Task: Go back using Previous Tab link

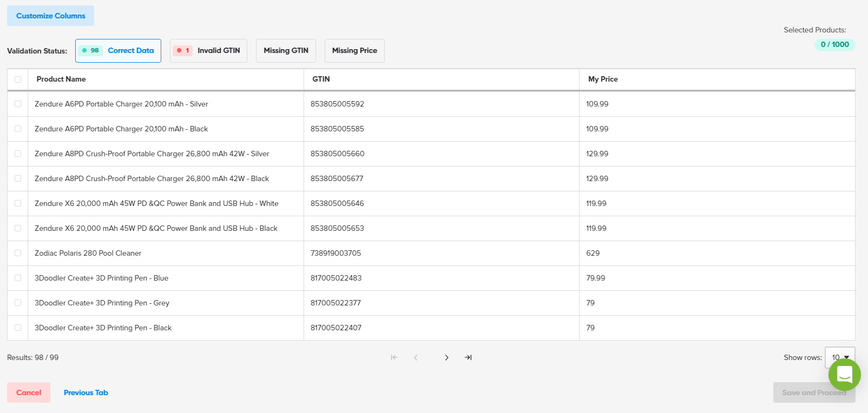Action: [x=86, y=392]
